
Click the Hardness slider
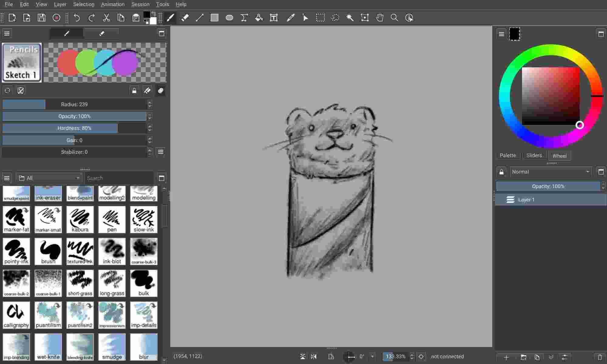74,128
